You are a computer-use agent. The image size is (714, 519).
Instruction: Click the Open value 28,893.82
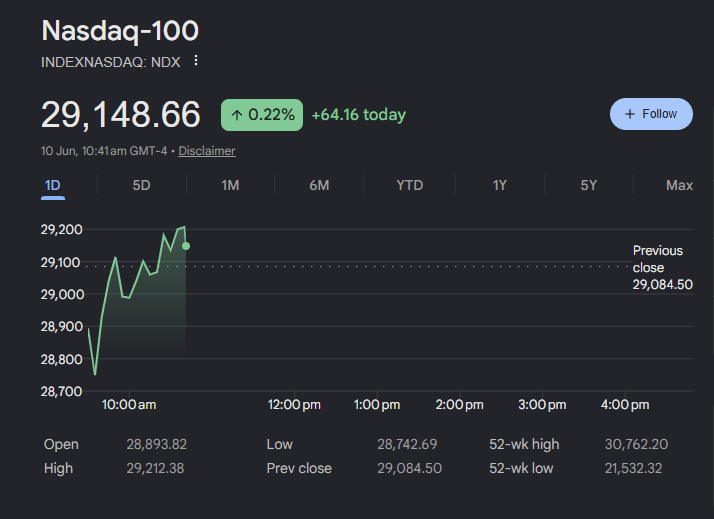[157, 444]
